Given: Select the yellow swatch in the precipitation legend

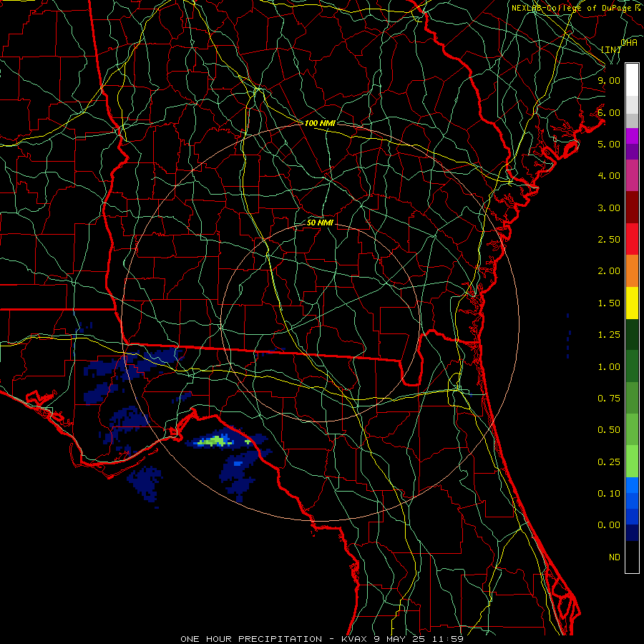Looking at the screenshot, I should coord(632,303).
